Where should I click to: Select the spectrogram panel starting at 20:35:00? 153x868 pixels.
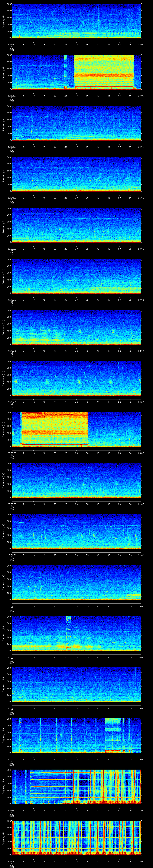(x=76, y=736)
